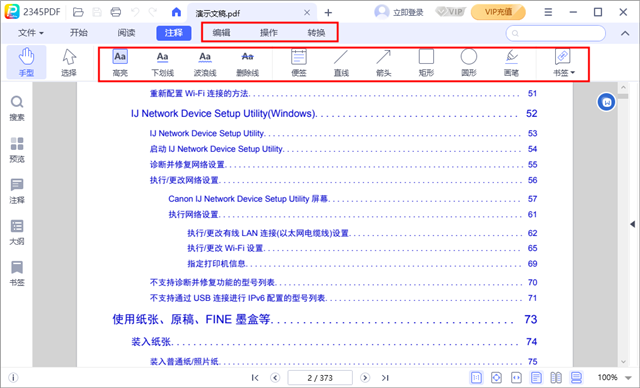The height and width of the screenshot is (388, 640).
Task: Switch to the Read tab (阅读)
Action: pyautogui.click(x=126, y=33)
